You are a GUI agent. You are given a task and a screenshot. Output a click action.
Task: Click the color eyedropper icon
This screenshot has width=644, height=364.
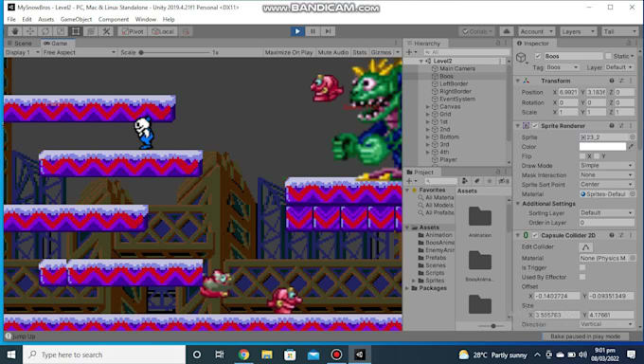(x=632, y=146)
